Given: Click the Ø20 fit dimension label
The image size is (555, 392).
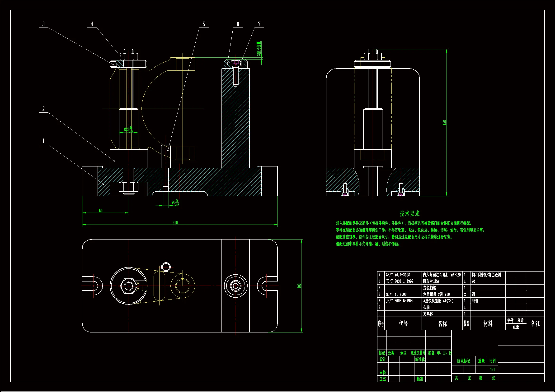Looking at the screenshot, I should pyautogui.click(x=129, y=129).
